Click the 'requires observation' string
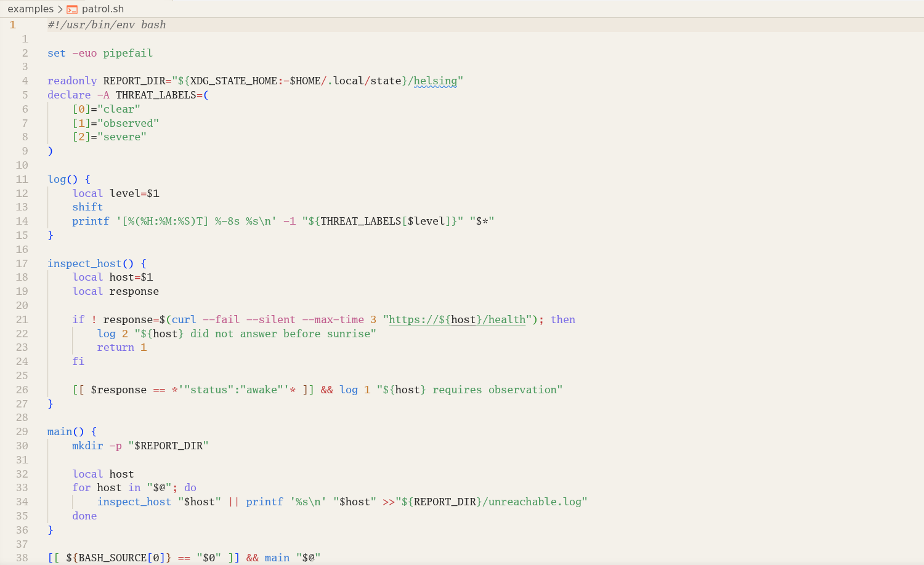Image resolution: width=924 pixels, height=565 pixels. coord(495,390)
